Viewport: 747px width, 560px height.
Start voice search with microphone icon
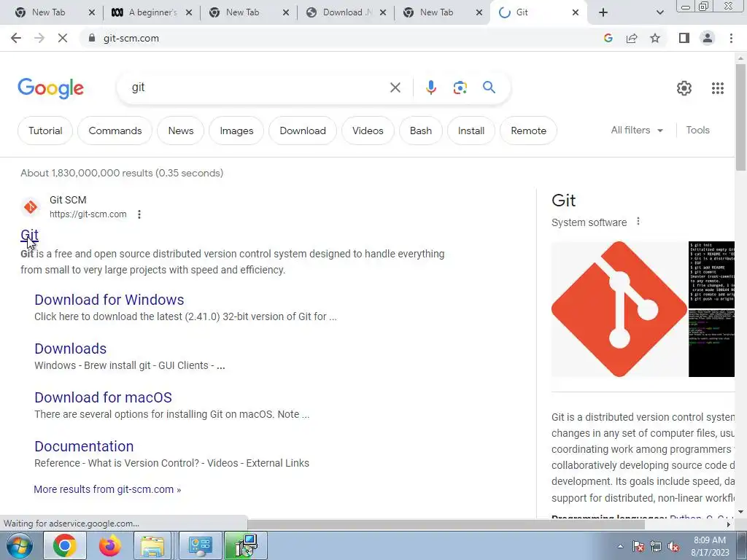[x=430, y=87]
